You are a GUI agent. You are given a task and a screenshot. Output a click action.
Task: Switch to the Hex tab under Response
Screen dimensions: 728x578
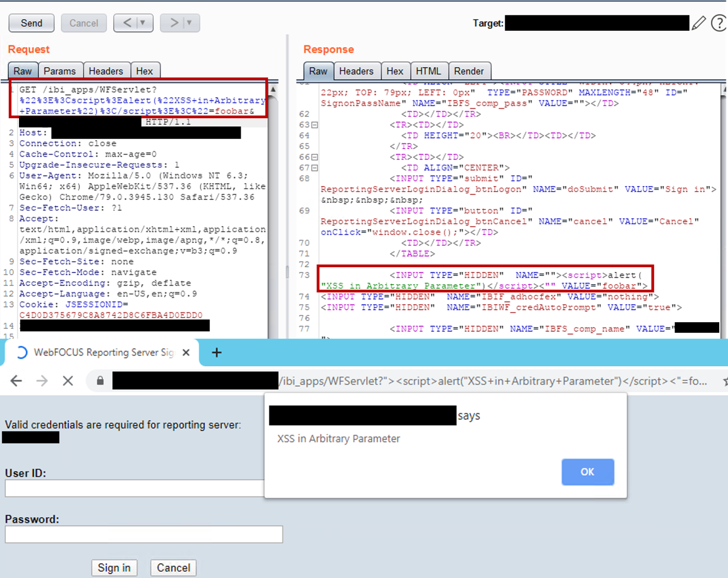tap(395, 71)
